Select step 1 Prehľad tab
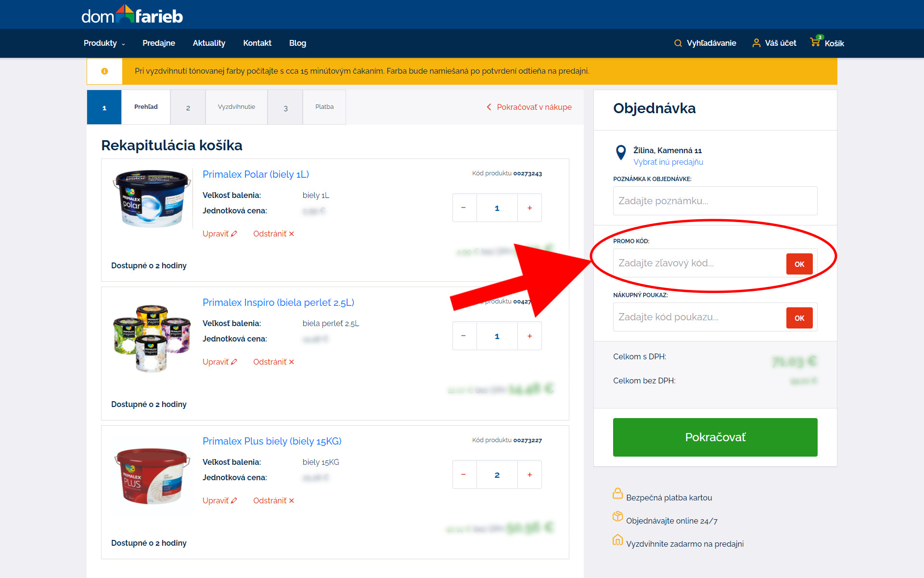Viewport: 924px width, 578px height. (128, 107)
